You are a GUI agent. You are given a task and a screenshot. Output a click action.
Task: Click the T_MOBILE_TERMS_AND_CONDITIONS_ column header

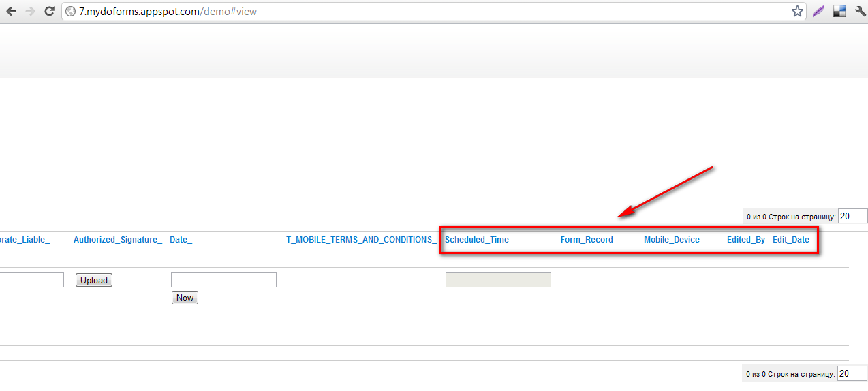(x=361, y=240)
